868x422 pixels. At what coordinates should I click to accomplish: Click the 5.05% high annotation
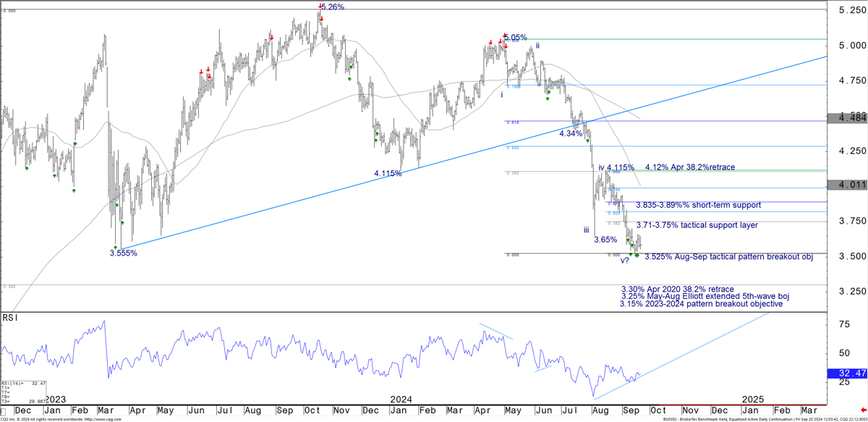click(515, 38)
